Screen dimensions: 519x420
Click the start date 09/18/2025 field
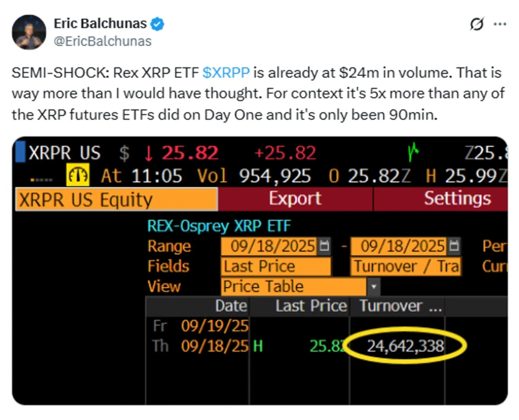269,246
